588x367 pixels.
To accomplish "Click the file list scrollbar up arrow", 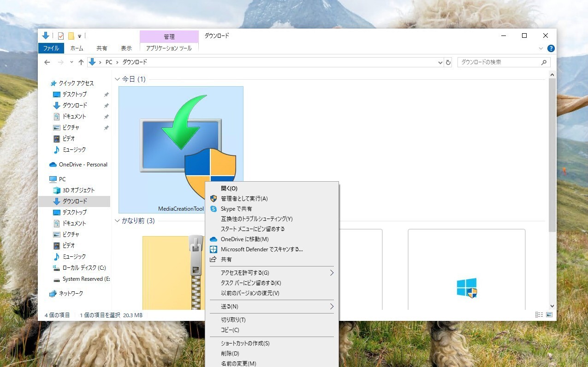I will click(552, 75).
